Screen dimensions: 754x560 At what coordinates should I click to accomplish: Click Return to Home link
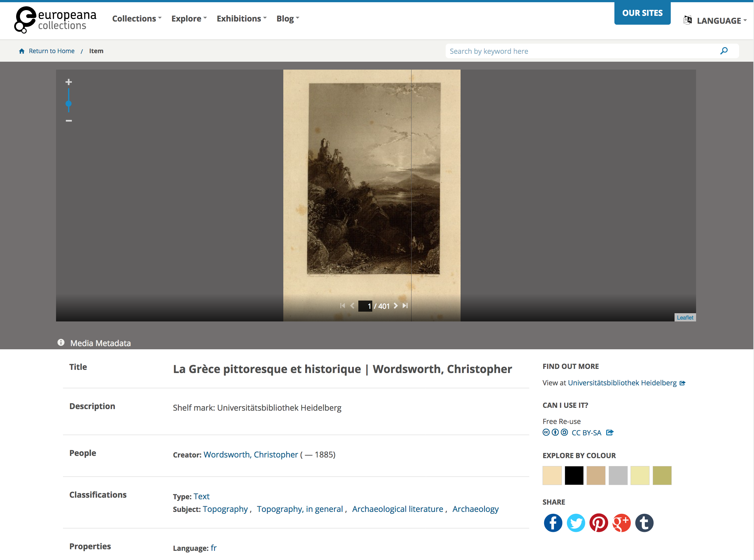coord(52,51)
